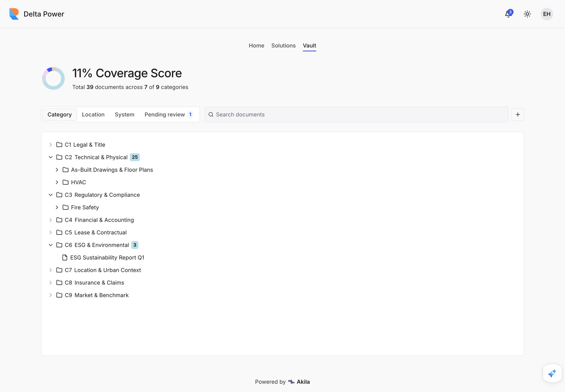The width and height of the screenshot is (565, 392).
Task: Click the coverage score donut chart
Action: pos(53,78)
